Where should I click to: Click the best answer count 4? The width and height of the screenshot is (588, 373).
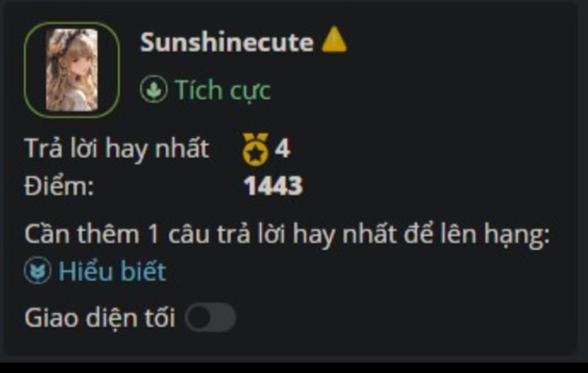(x=283, y=149)
